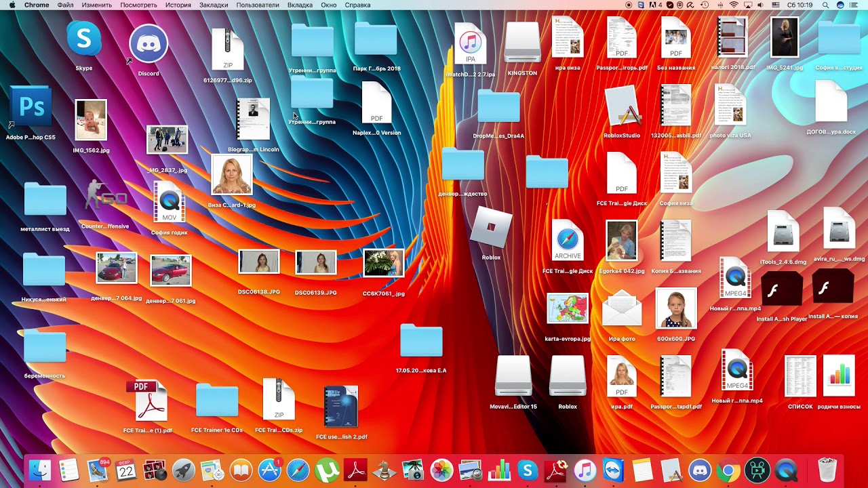Select the СПИСОК spreadsheet file
The height and width of the screenshot is (488, 868).
(800, 376)
